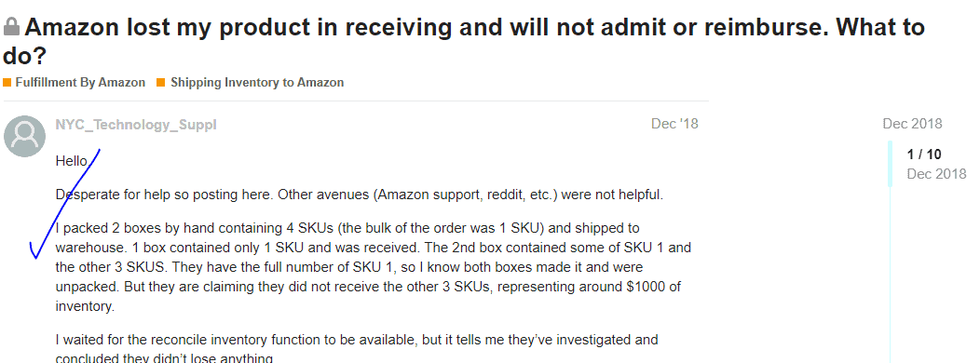The height and width of the screenshot is (363, 980).
Task: Click the topic title about Amazon lost product
Action: tap(464, 41)
